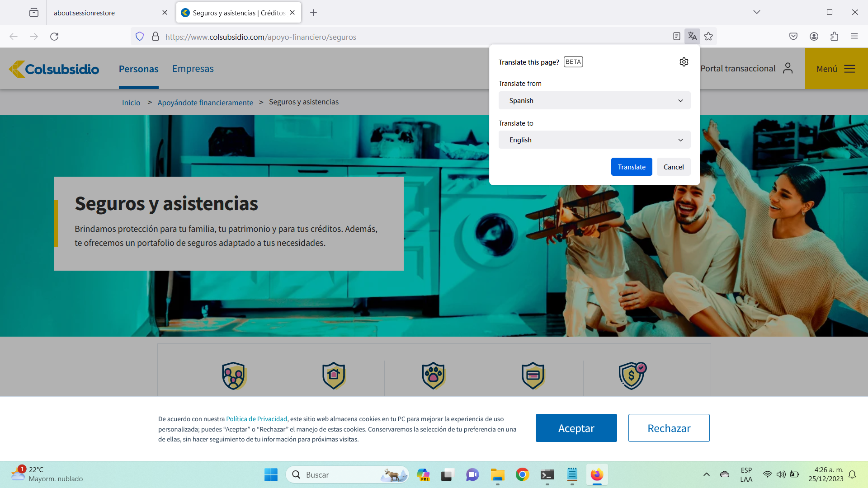
Task: Open the list all tabs chevron
Action: (x=756, y=12)
